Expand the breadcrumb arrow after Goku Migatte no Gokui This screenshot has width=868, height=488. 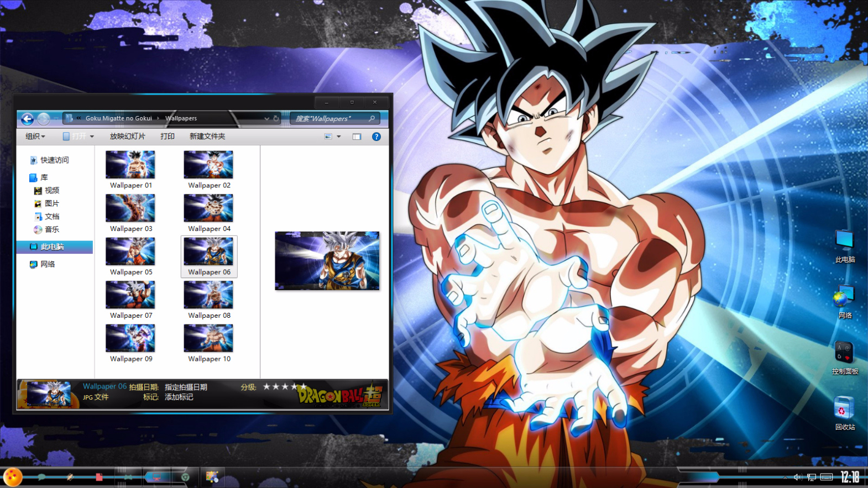(x=158, y=118)
